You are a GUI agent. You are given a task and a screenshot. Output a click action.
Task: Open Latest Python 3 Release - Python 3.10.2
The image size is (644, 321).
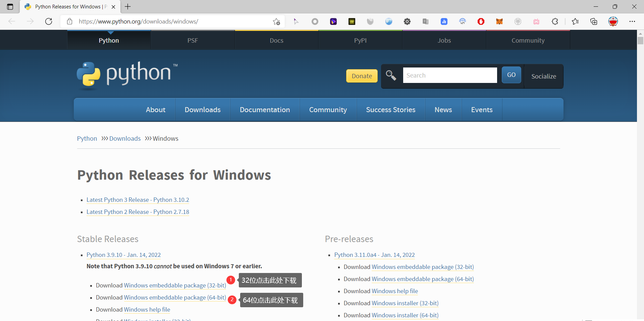click(138, 200)
